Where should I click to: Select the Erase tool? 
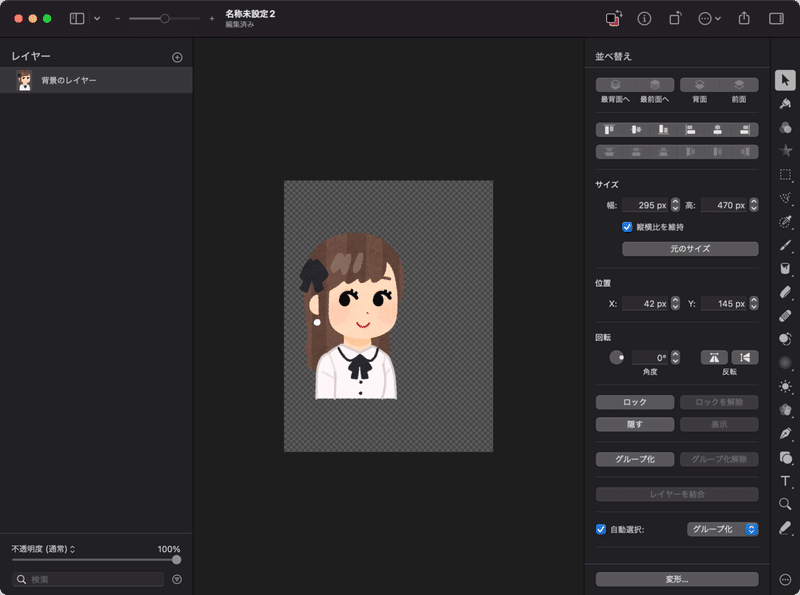tap(785, 292)
